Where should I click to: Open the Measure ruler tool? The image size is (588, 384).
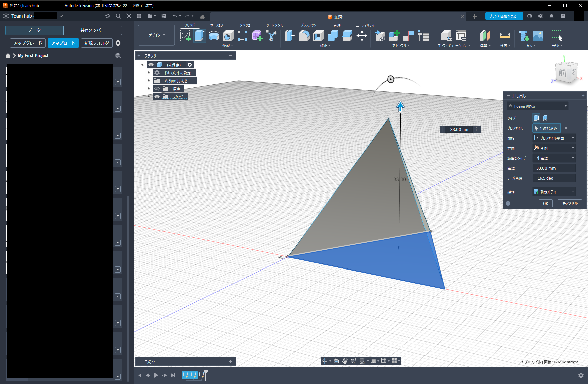(x=505, y=35)
